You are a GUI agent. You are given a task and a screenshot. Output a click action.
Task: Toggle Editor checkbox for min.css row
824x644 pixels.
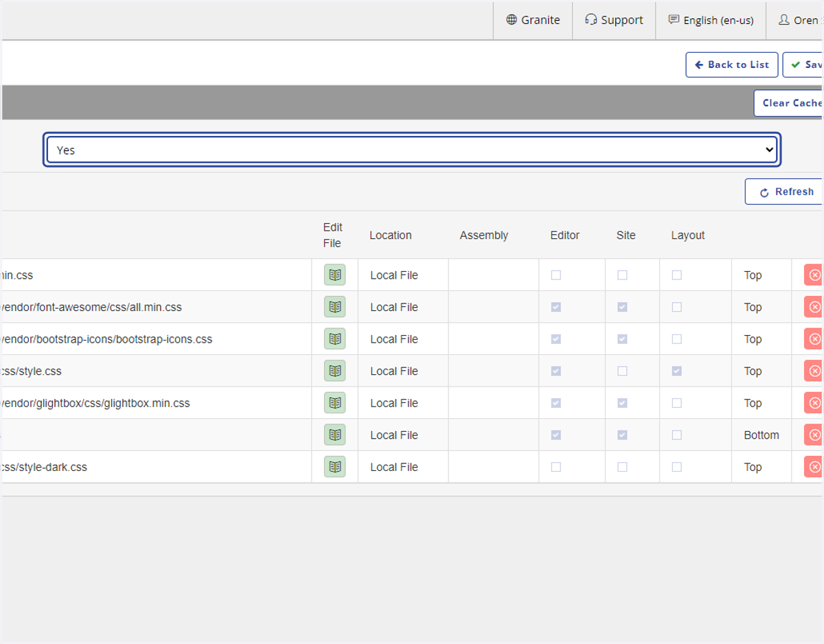coord(556,275)
